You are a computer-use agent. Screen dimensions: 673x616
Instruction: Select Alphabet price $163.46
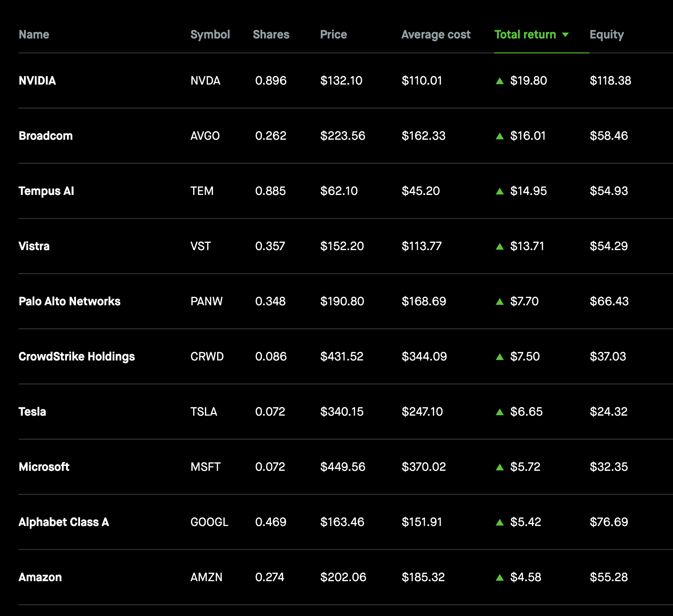(342, 522)
